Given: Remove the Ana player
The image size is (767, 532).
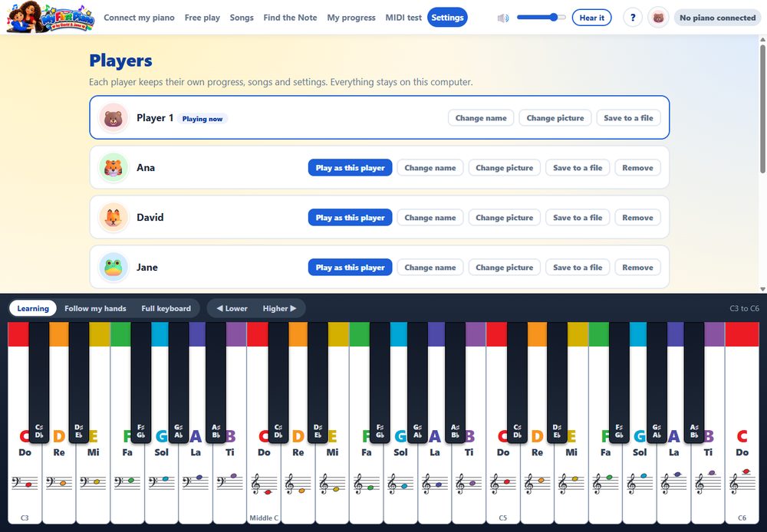Looking at the screenshot, I should click(x=637, y=168).
